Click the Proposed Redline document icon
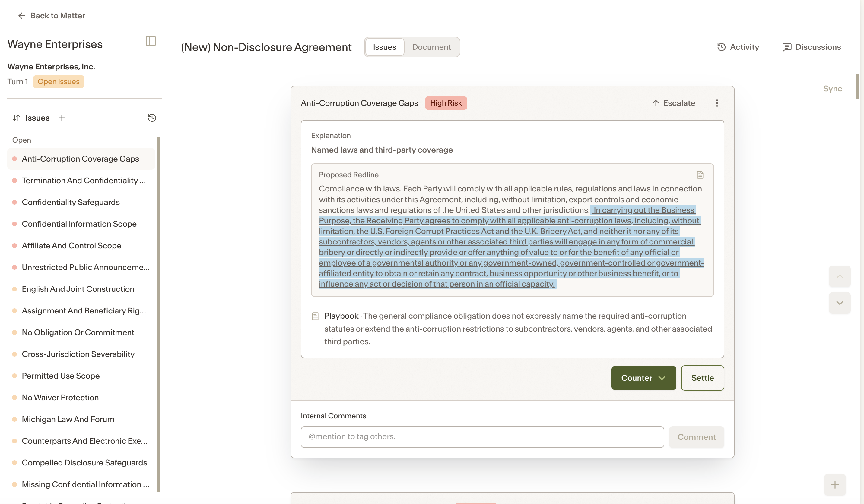 point(700,175)
